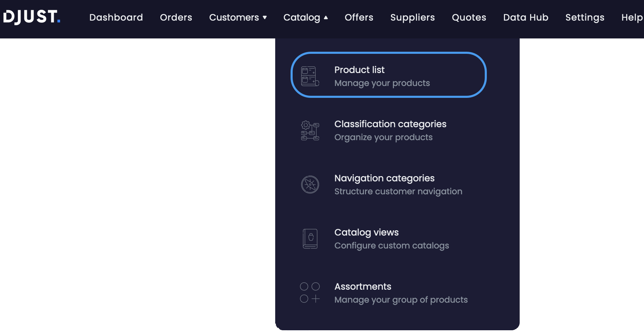The width and height of the screenshot is (644, 332).
Task: Click the Assortments circles icon
Action: (310, 292)
